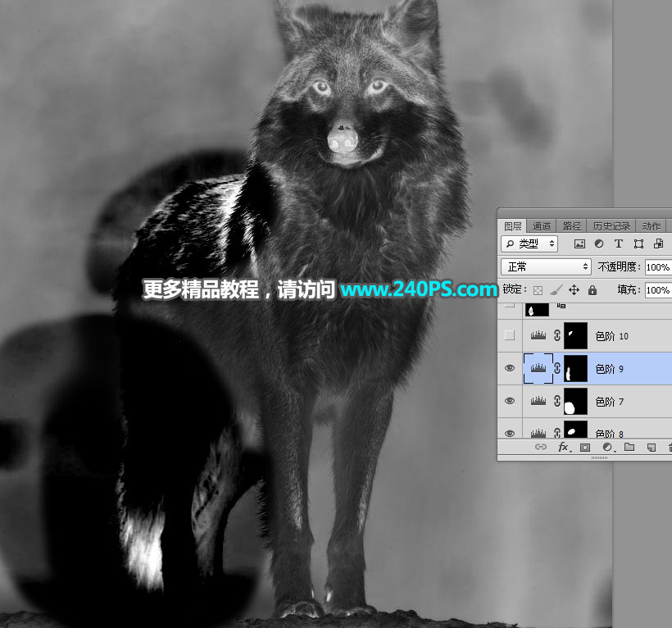Select the layer mask thumbnail of 色阶 7
Image resolution: width=672 pixels, height=628 pixels.
click(x=575, y=401)
